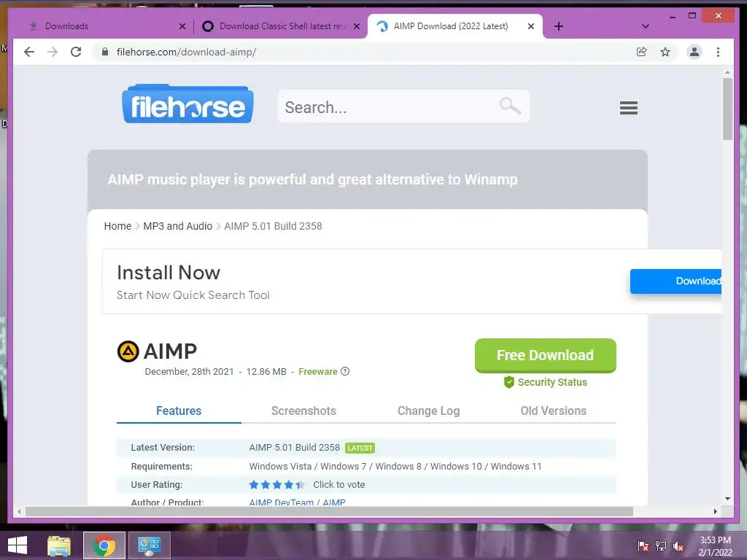Click the scroll down arrow
The image size is (747, 560).
click(727, 499)
